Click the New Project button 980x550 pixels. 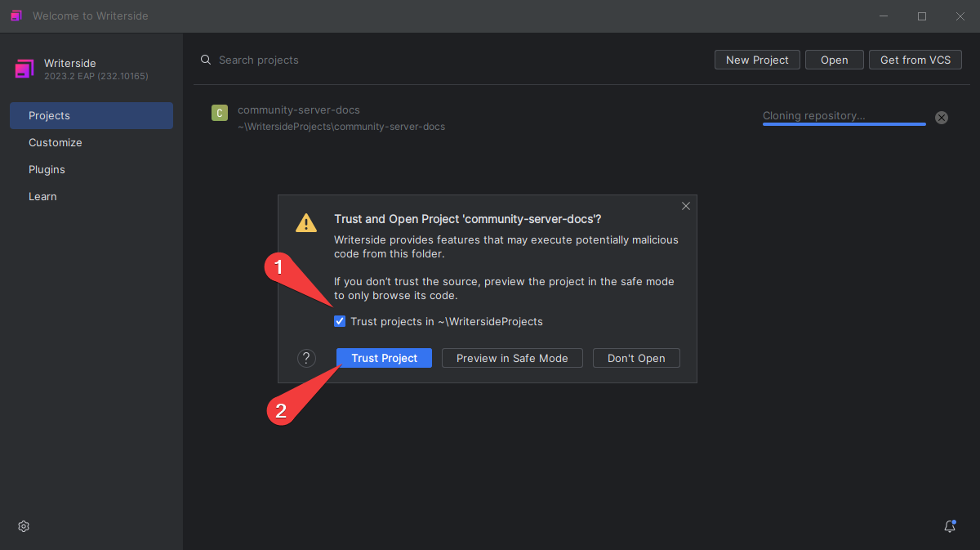[x=757, y=60]
